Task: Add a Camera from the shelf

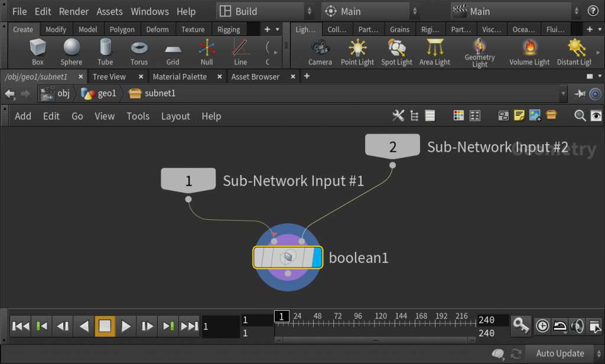Action: [x=320, y=52]
